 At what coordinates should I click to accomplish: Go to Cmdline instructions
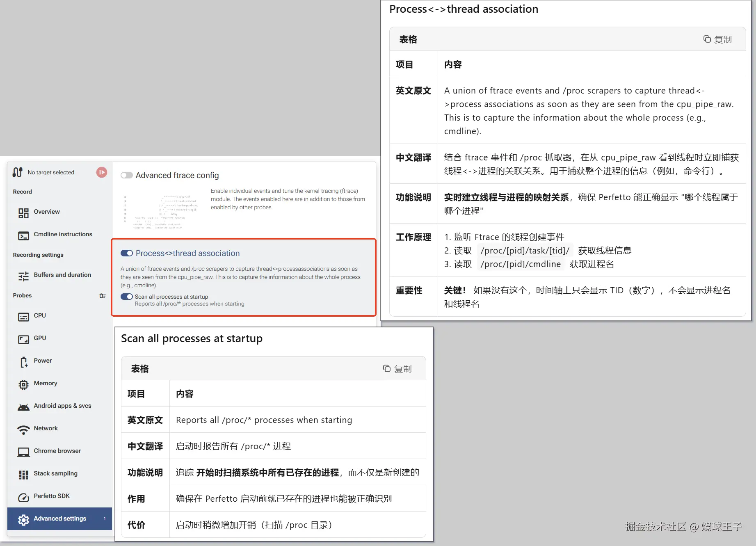click(62, 234)
